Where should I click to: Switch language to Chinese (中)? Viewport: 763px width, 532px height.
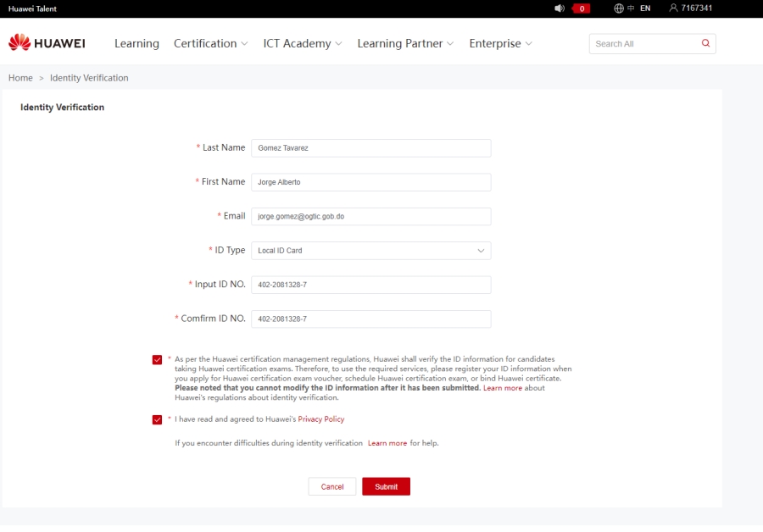click(631, 8)
